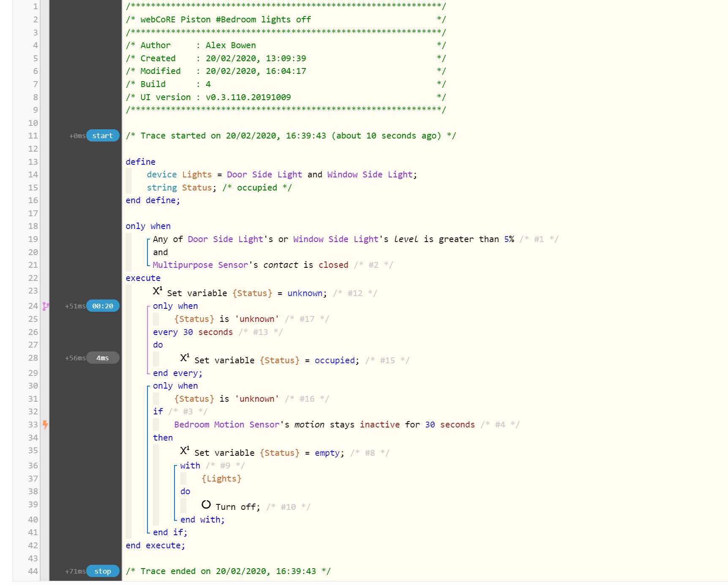Click the 'start' trace badge
Image resolution: width=728 pixels, height=588 pixels.
pos(103,136)
